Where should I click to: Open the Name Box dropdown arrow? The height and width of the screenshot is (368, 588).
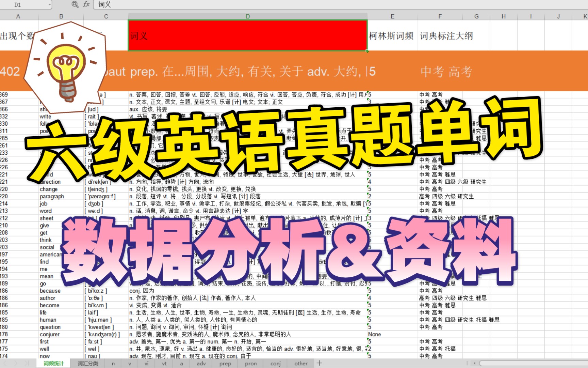pyautogui.click(x=50, y=4)
